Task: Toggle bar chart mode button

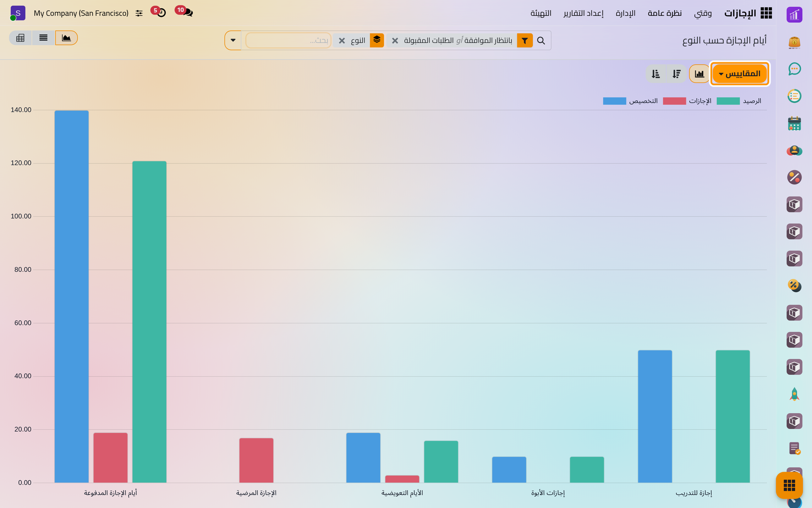Action: [x=700, y=74]
